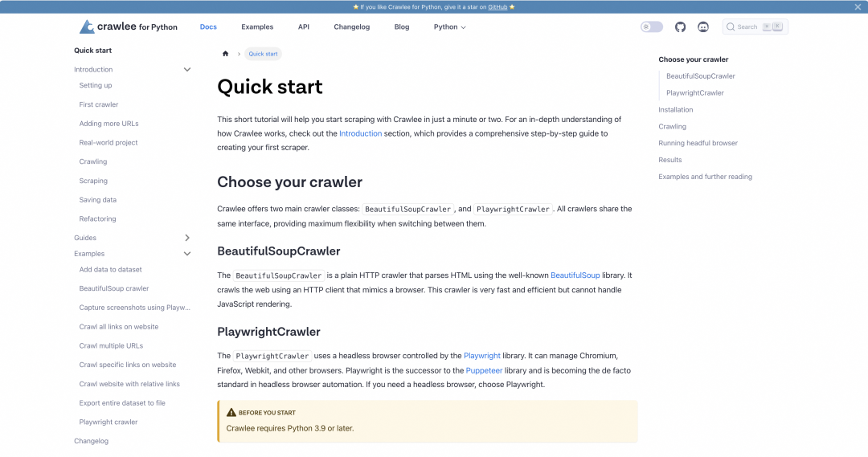Jump to BeautifulSoupCrawler in table of contents
Screen dimensions: 868x457
point(701,76)
